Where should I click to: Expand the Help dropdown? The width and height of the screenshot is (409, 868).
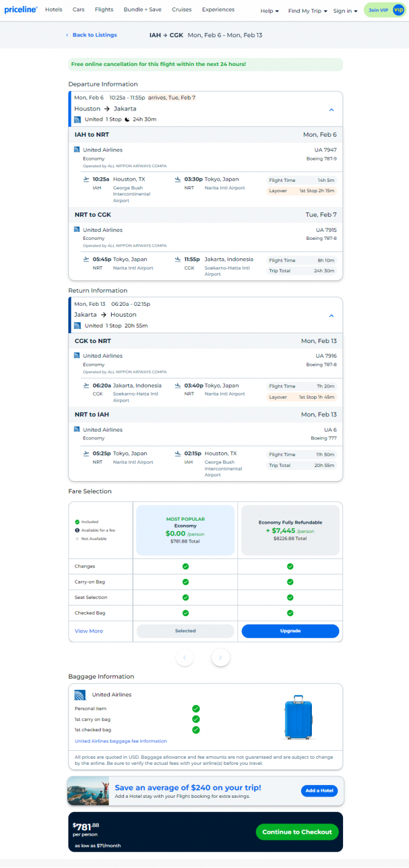tap(269, 11)
